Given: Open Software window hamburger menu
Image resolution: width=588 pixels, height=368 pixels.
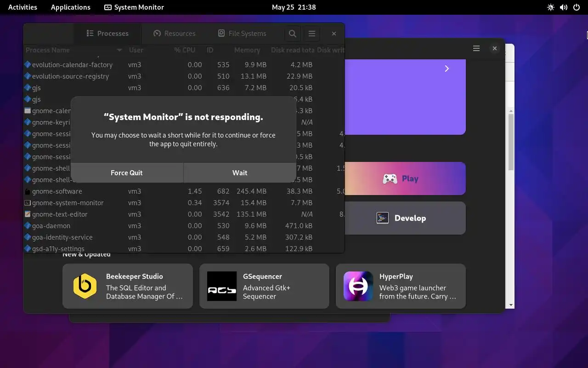Looking at the screenshot, I should pos(476,48).
